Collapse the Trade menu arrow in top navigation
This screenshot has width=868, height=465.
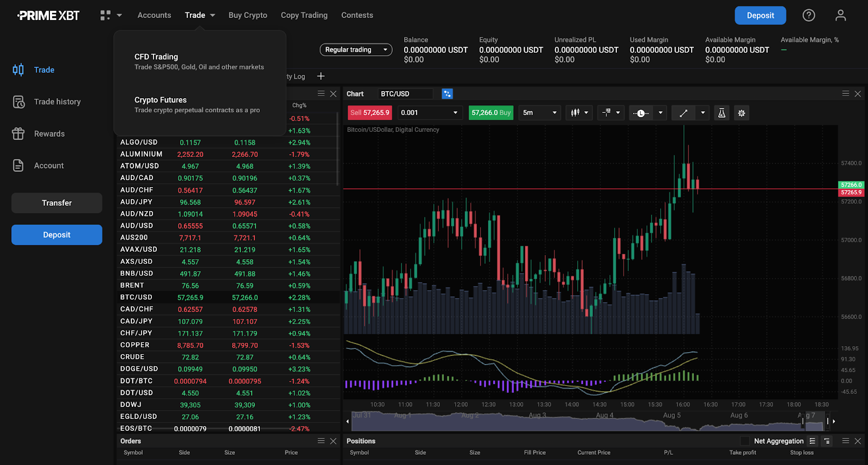(x=212, y=15)
